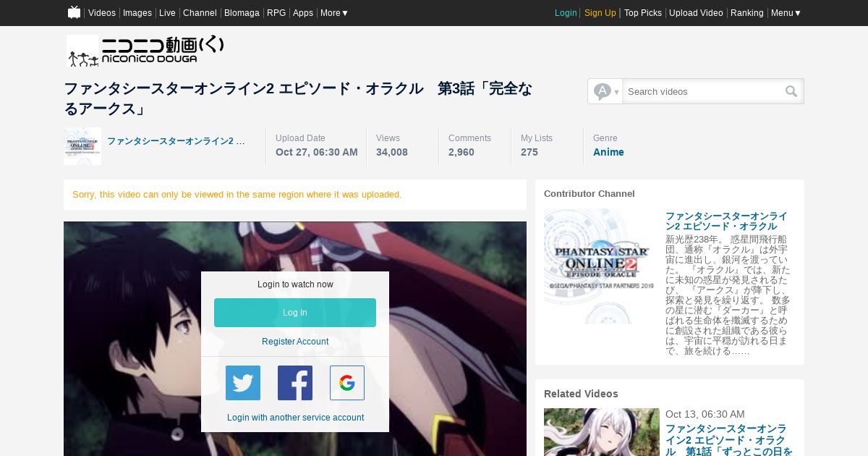This screenshot has width=868, height=456.
Task: Click the Contributor Channel Phantasy Star Online 2 image
Action: pos(602,266)
